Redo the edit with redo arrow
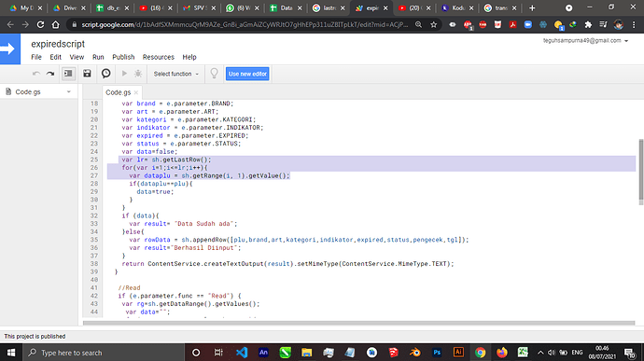The width and height of the screenshot is (644, 361). (x=50, y=74)
